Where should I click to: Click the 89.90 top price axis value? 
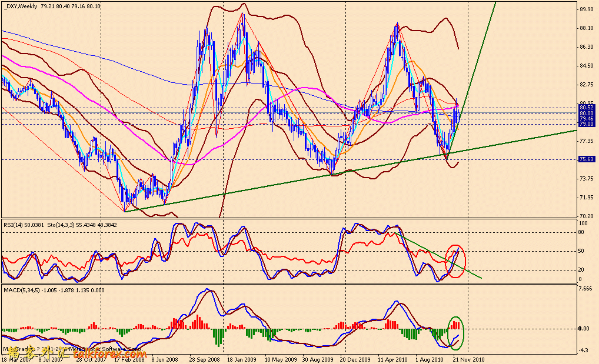click(586, 9)
